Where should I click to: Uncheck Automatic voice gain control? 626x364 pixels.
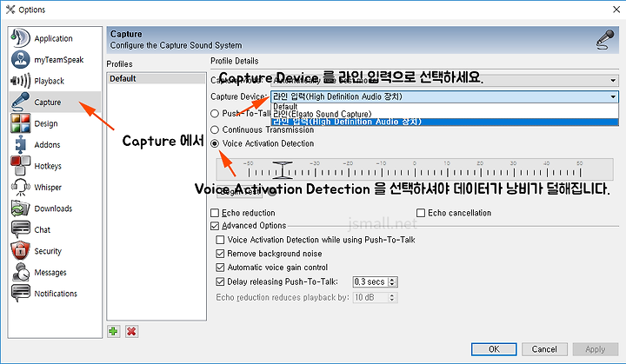pyautogui.click(x=220, y=267)
